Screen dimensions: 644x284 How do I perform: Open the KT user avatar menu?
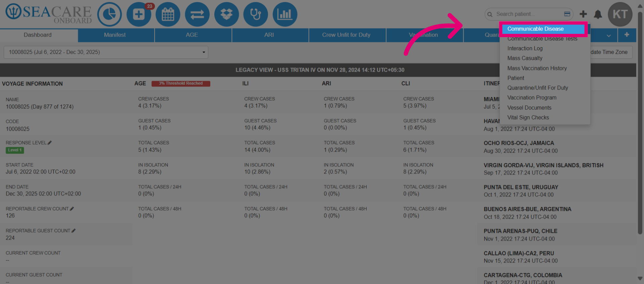click(620, 14)
